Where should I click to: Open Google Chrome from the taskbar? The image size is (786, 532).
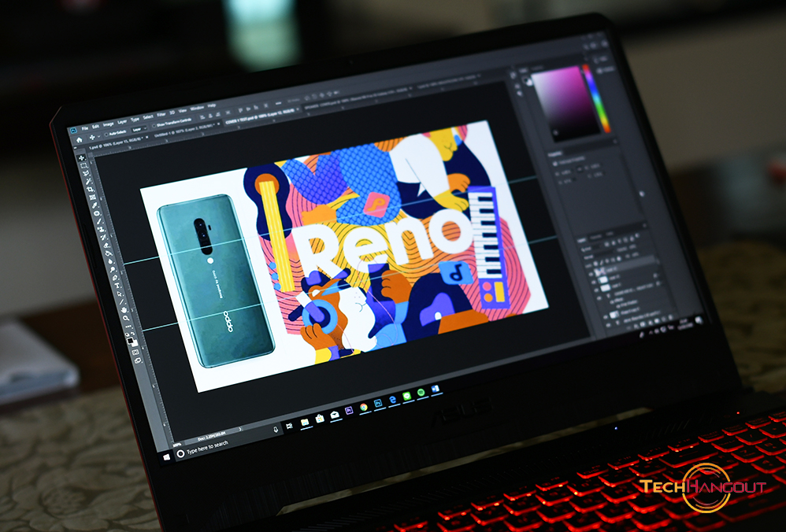[x=363, y=408]
